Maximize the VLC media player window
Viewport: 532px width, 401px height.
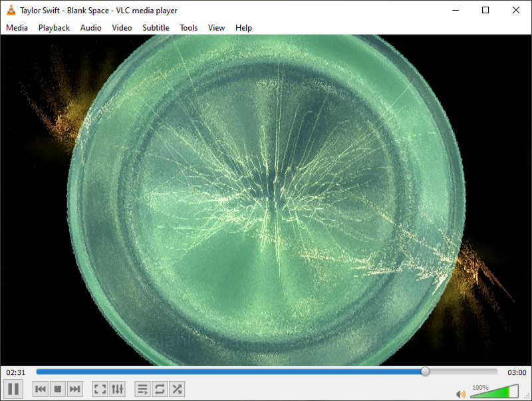(x=485, y=10)
